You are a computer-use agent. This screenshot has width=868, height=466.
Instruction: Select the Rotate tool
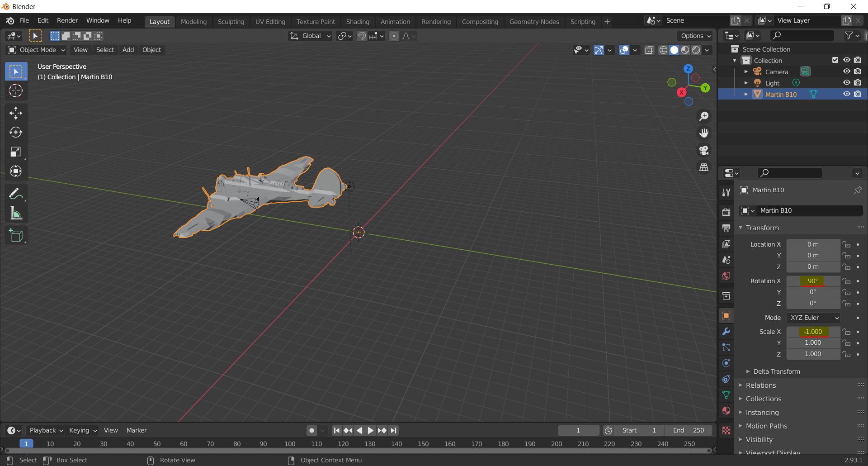pos(16,132)
